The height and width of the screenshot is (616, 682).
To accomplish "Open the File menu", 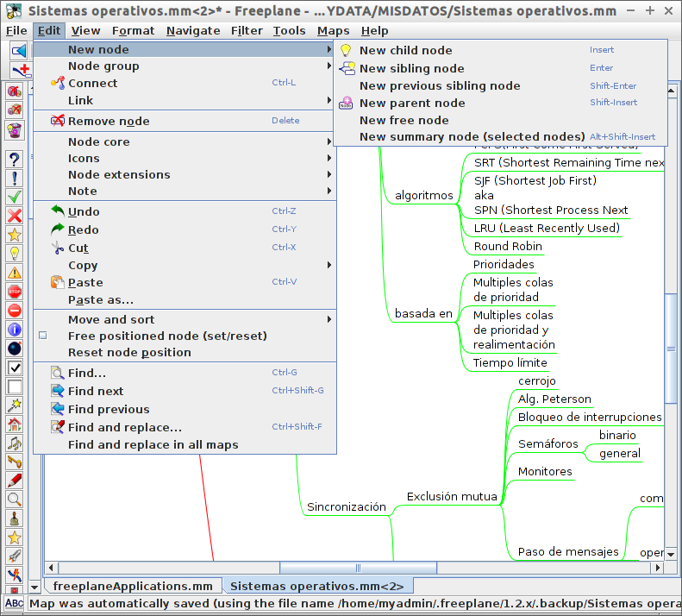I will (x=16, y=31).
